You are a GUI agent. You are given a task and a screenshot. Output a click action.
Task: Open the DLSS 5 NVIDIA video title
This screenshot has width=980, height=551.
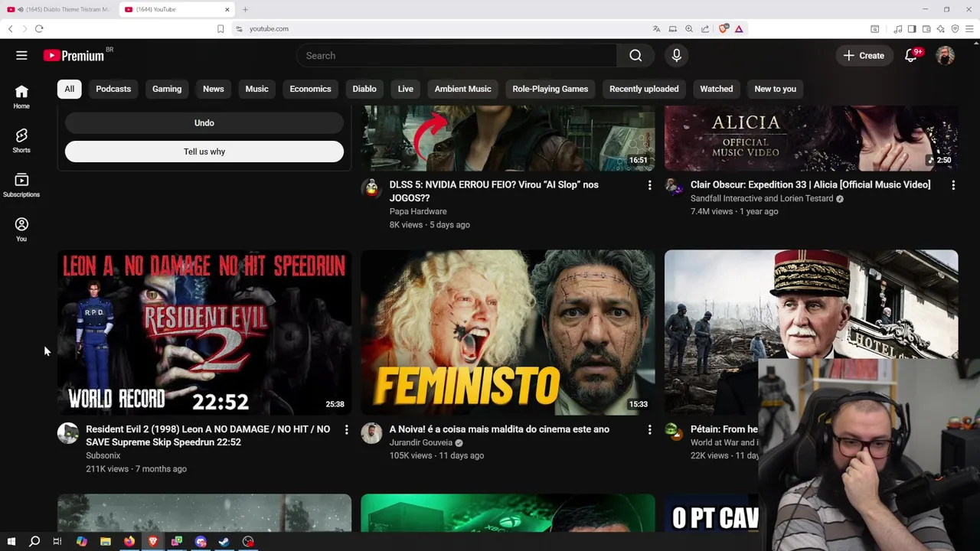coord(494,191)
